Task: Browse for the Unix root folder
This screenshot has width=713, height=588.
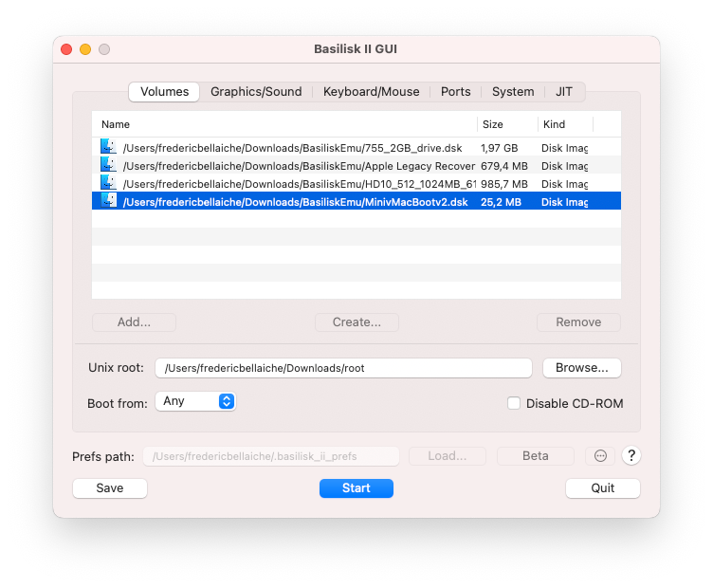Action: pyautogui.click(x=581, y=367)
